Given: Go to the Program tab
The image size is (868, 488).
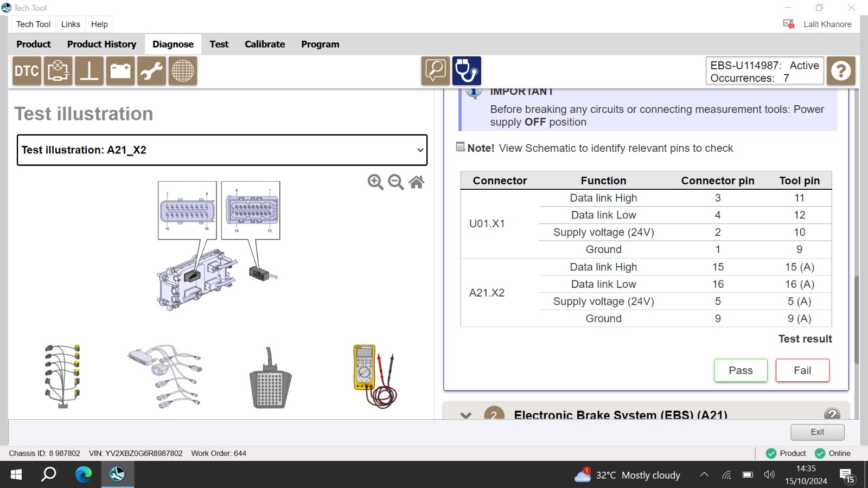Looking at the screenshot, I should [320, 44].
